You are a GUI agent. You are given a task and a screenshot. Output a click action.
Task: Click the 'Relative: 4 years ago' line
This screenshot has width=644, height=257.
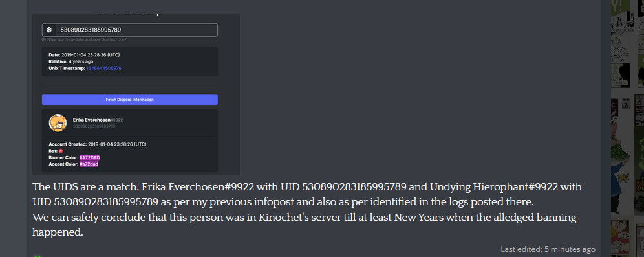(71, 61)
